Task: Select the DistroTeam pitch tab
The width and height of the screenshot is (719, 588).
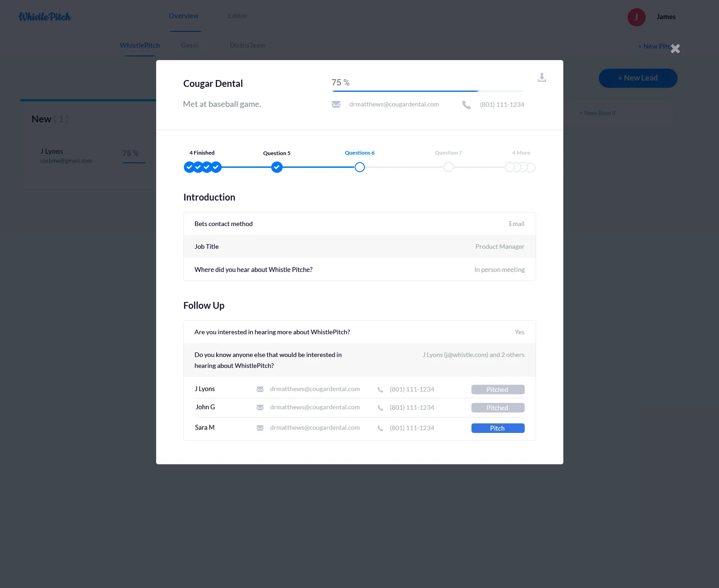Action: [248, 45]
